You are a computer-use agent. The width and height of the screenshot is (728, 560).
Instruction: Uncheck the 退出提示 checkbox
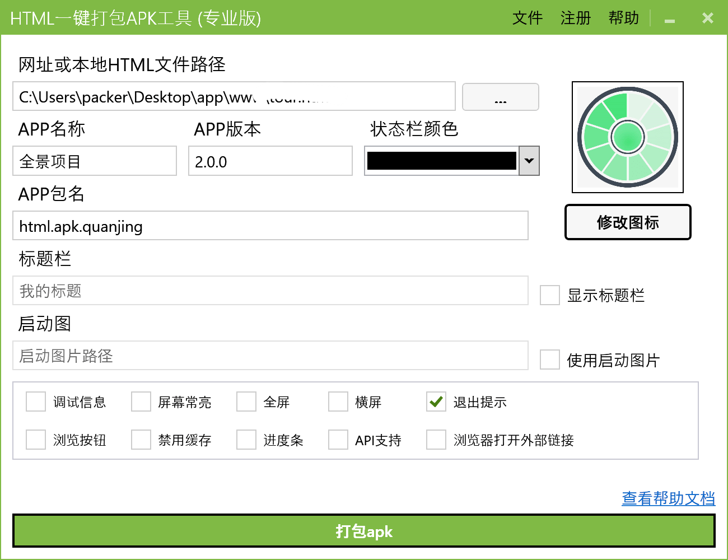(436, 402)
